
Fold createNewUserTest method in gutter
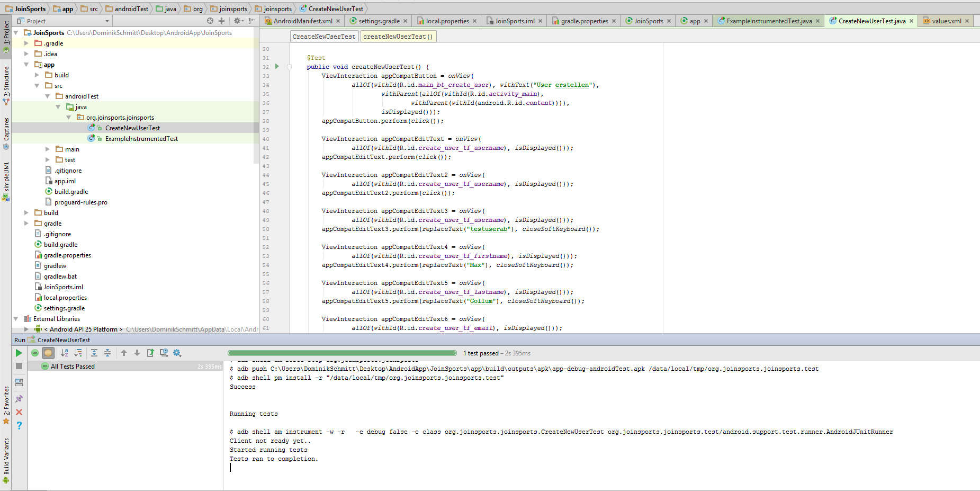[289, 67]
